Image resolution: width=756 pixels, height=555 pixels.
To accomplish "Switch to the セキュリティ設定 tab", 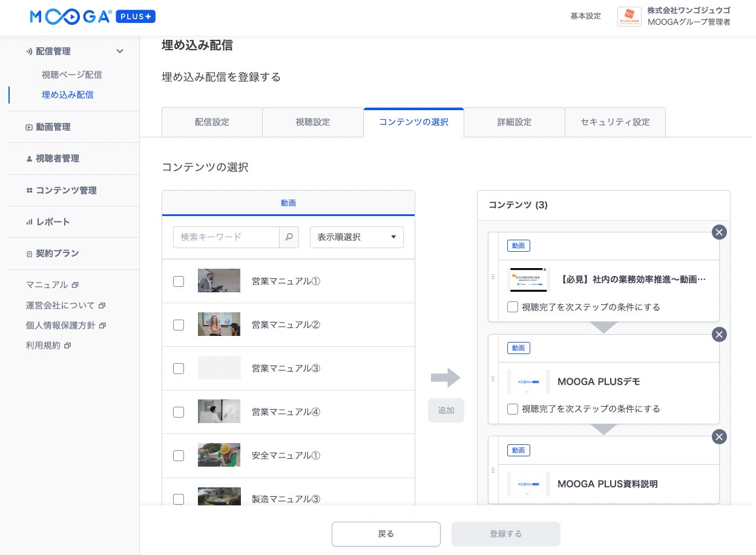I will tap(615, 122).
